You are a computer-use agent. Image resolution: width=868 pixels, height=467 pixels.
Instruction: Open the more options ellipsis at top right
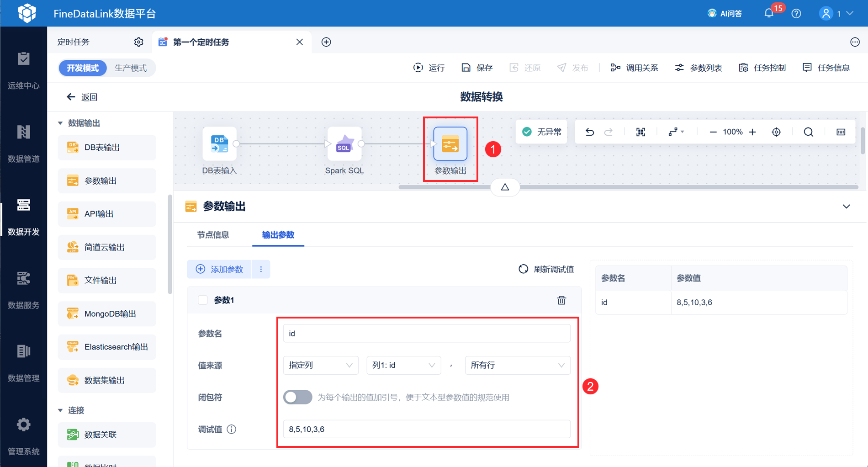point(855,42)
